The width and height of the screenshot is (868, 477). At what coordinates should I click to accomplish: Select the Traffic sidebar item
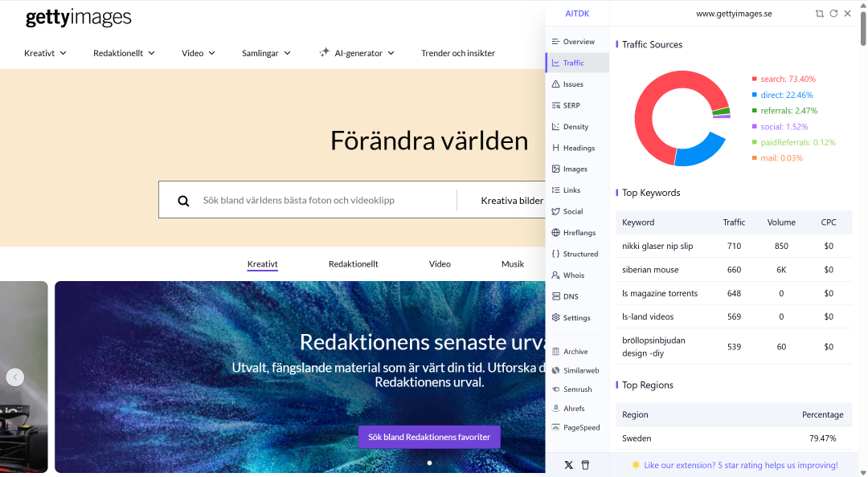pos(577,63)
